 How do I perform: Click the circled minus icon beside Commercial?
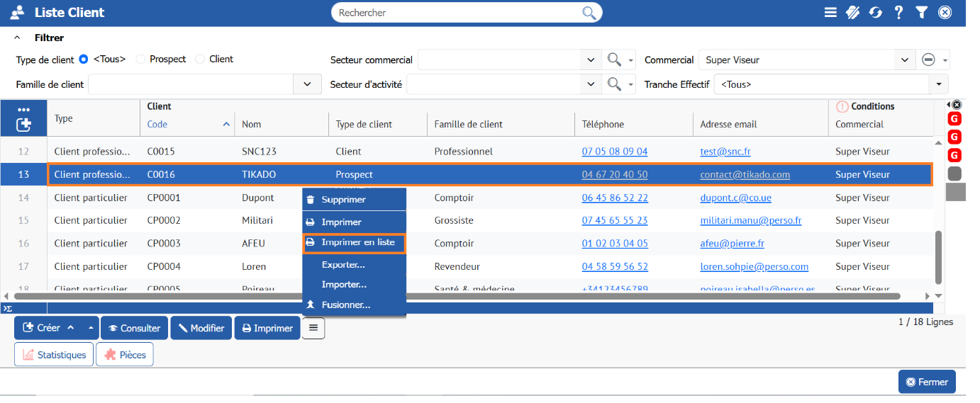[928, 60]
